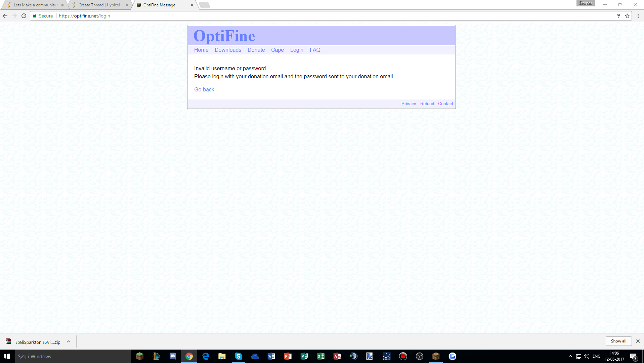Close the downloads bar
This screenshot has height=363, width=644.
tap(638, 341)
